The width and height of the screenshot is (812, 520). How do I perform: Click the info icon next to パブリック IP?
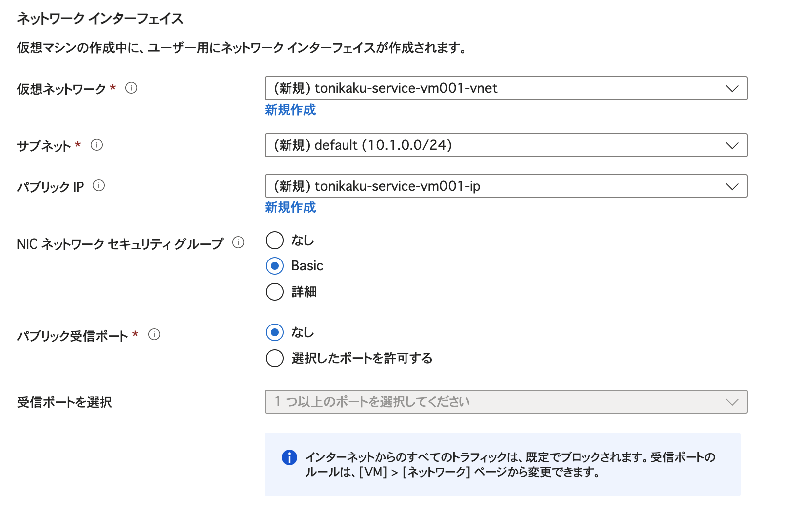coord(99,187)
